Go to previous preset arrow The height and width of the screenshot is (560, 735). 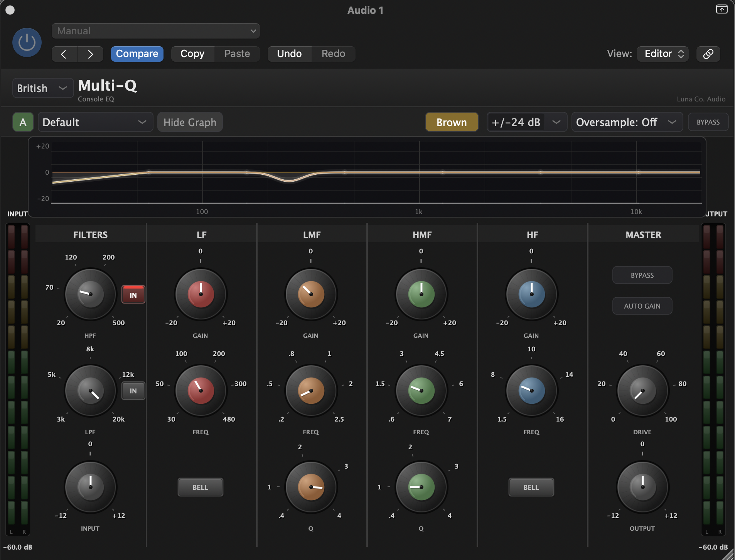64,54
